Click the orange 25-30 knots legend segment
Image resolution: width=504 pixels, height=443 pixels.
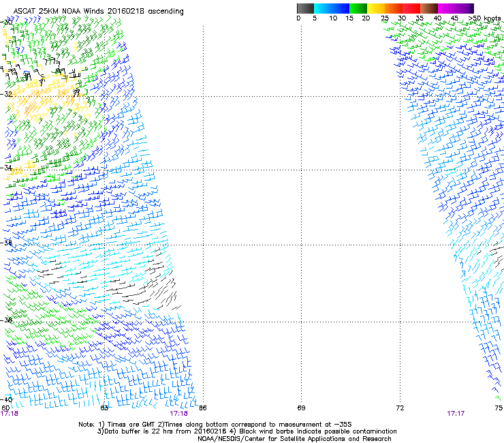tap(394, 8)
